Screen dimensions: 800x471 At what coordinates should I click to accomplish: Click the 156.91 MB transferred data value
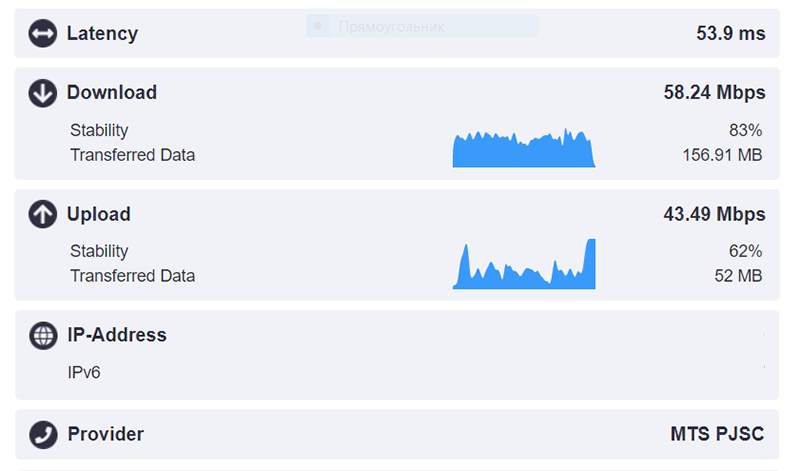[x=722, y=155]
